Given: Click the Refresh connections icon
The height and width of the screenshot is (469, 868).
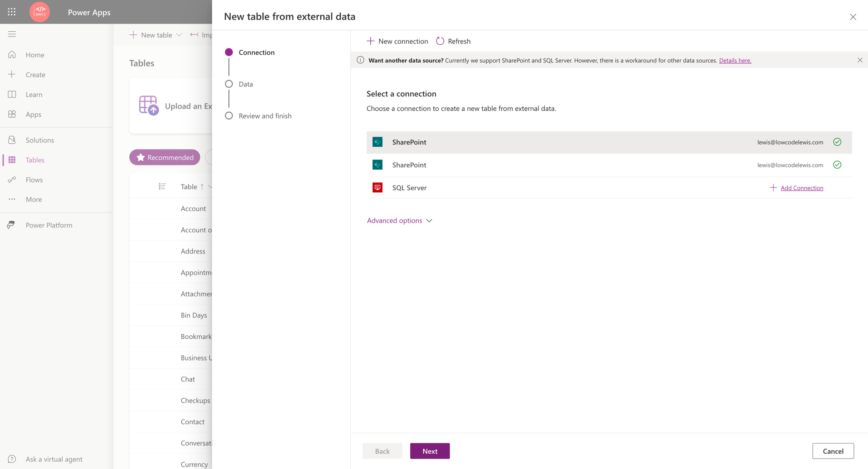Looking at the screenshot, I should pyautogui.click(x=440, y=41).
